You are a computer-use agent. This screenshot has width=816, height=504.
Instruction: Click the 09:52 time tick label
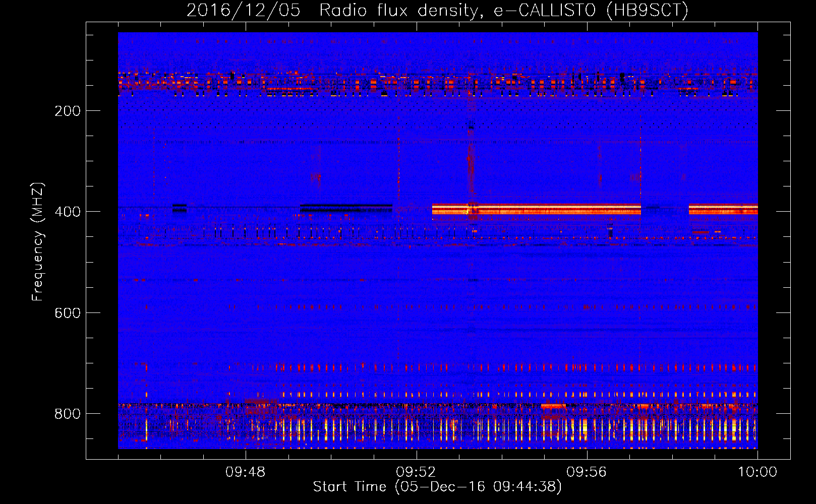click(416, 472)
